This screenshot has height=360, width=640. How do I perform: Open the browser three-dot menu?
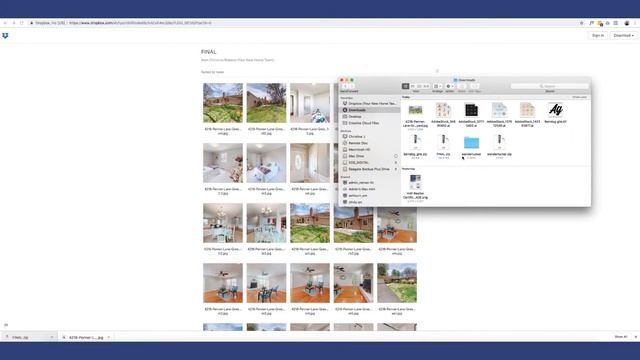point(635,23)
